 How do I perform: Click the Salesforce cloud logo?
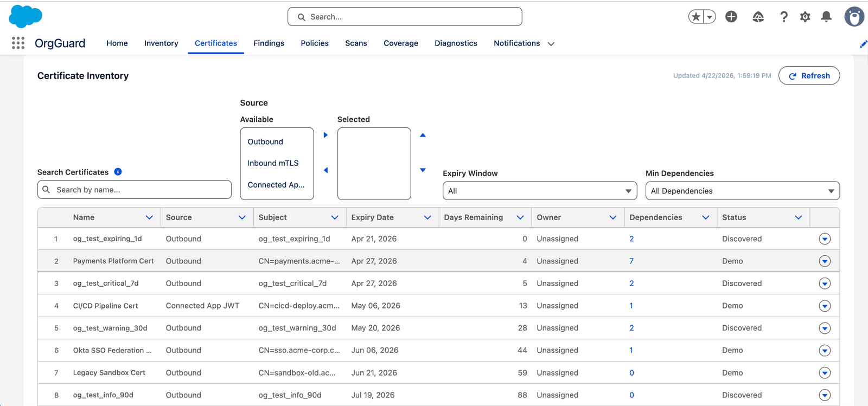25,16
